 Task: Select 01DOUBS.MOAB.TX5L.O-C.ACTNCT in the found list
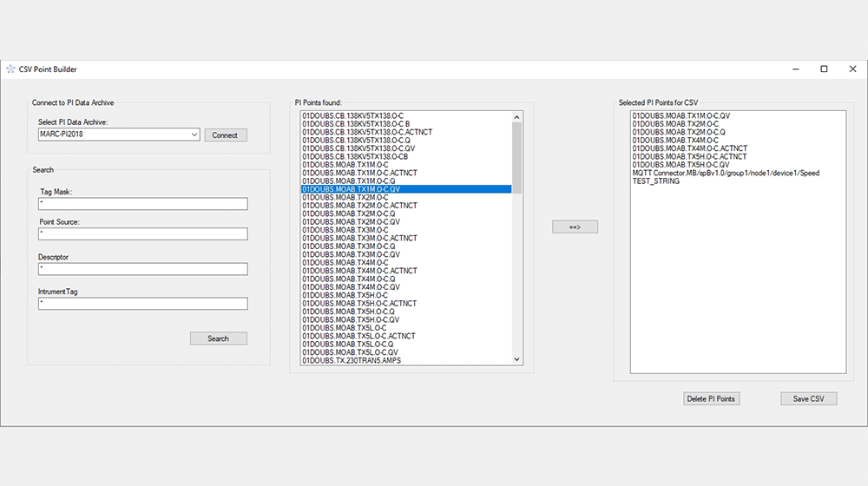pos(406,336)
